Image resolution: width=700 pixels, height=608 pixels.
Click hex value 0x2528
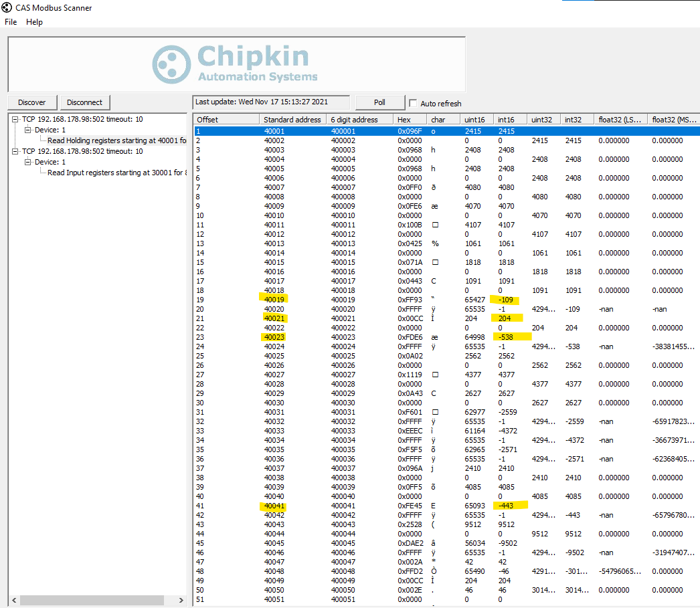tap(410, 524)
